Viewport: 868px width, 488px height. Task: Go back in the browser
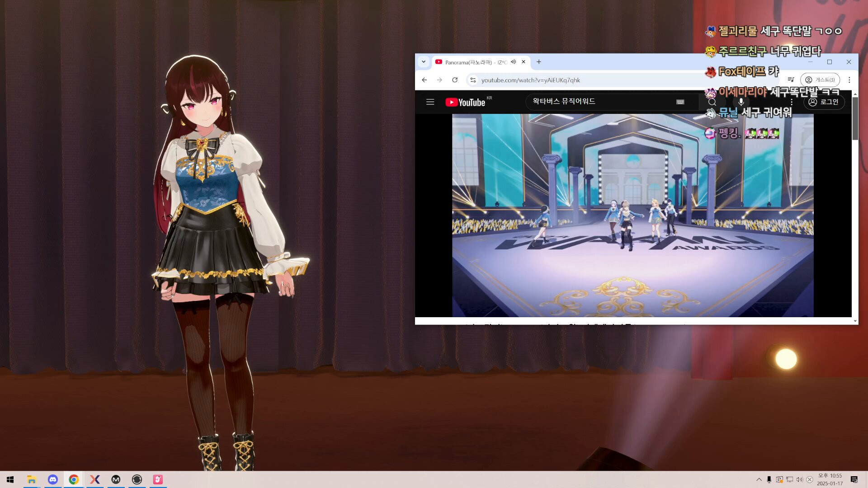(x=424, y=80)
